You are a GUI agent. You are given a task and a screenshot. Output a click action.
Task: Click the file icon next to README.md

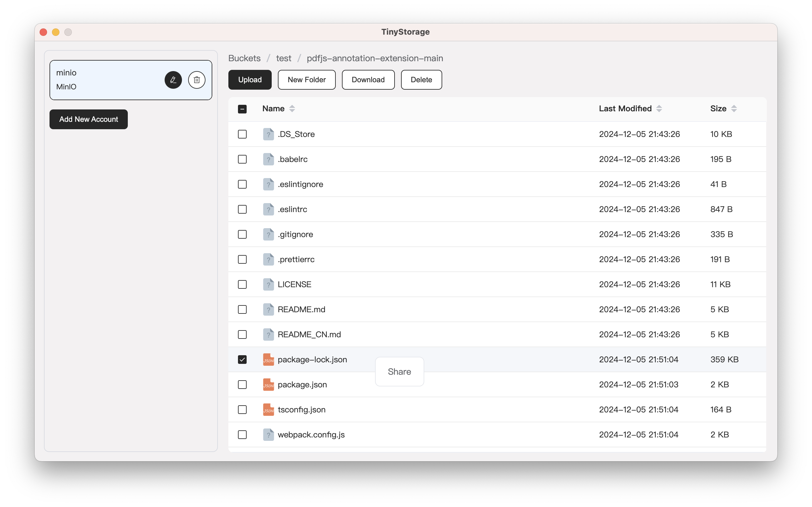(x=269, y=309)
